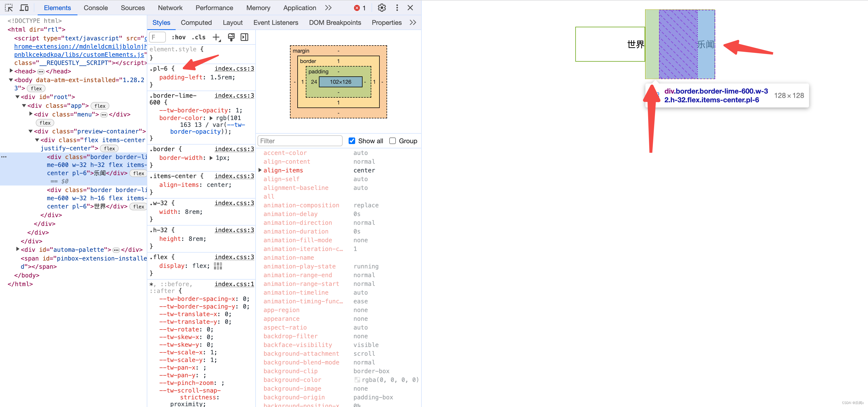This screenshot has height=407, width=868.
Task: Open DevTools settings gear
Action: (381, 8)
